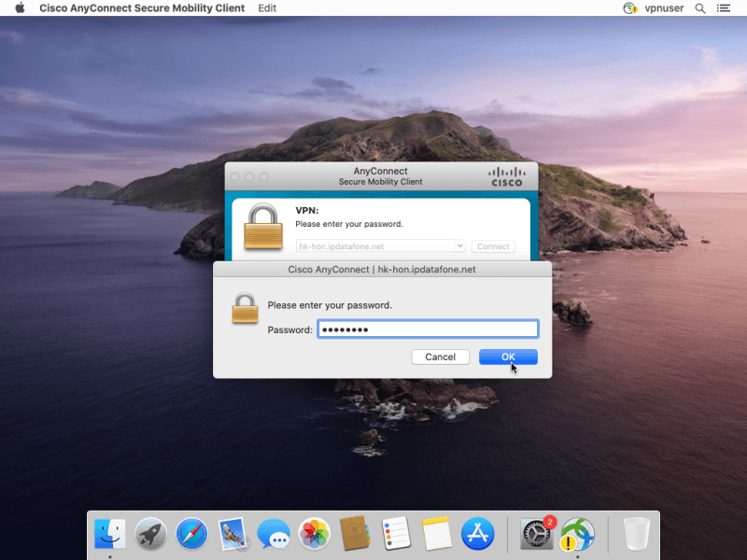Open Launchpad from the Dock
Screen dimensions: 747x560
pos(151,535)
